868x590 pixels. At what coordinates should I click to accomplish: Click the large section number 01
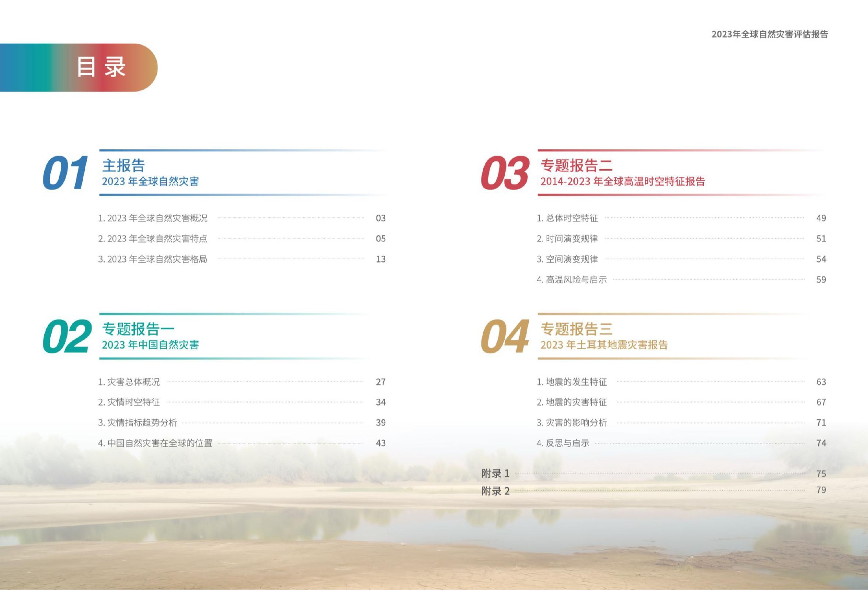pos(66,173)
